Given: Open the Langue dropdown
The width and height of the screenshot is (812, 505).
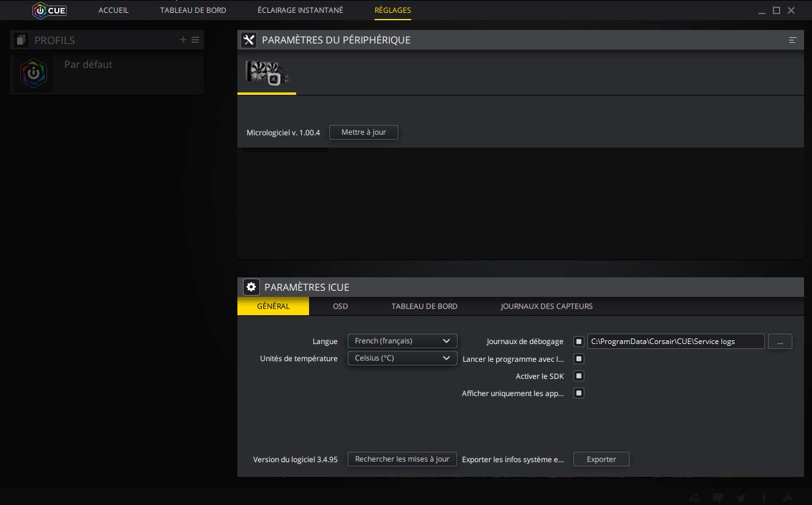Looking at the screenshot, I should coord(402,341).
